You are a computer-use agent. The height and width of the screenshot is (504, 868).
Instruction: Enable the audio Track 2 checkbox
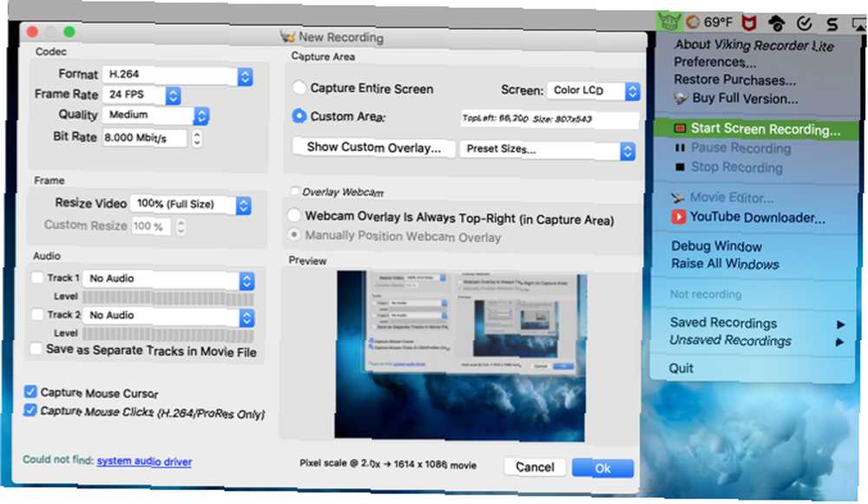point(37,314)
